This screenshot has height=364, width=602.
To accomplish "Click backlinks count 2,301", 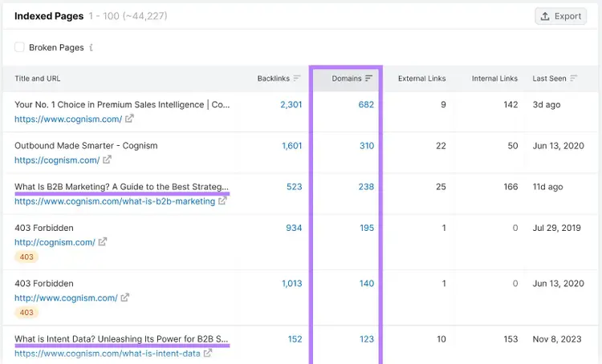I will pos(291,104).
